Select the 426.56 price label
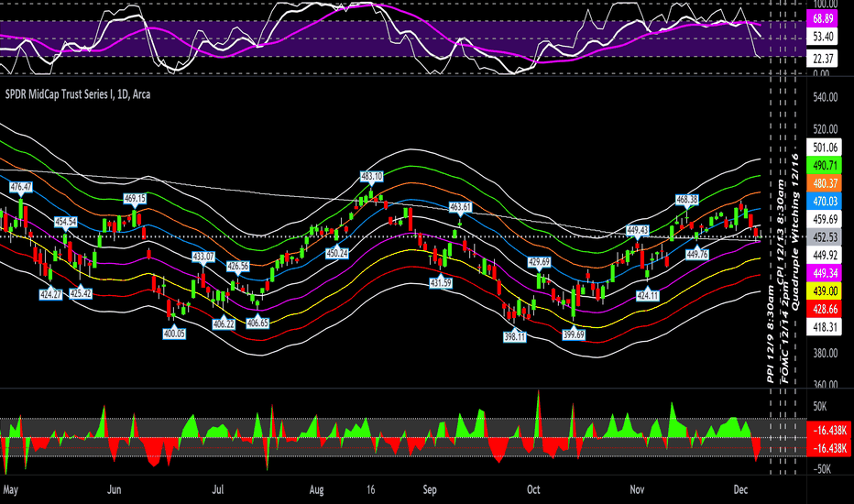The width and height of the screenshot is (854, 504). [x=238, y=266]
